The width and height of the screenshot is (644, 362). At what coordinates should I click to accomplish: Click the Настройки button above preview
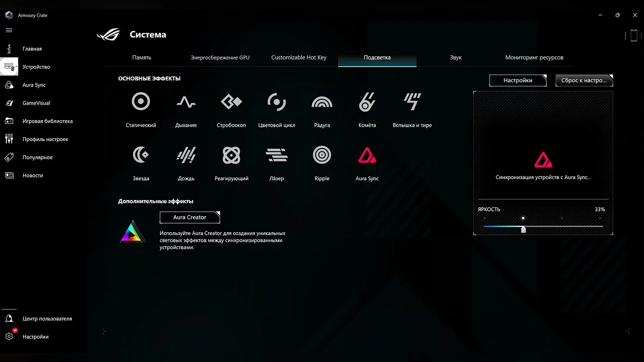click(x=518, y=80)
